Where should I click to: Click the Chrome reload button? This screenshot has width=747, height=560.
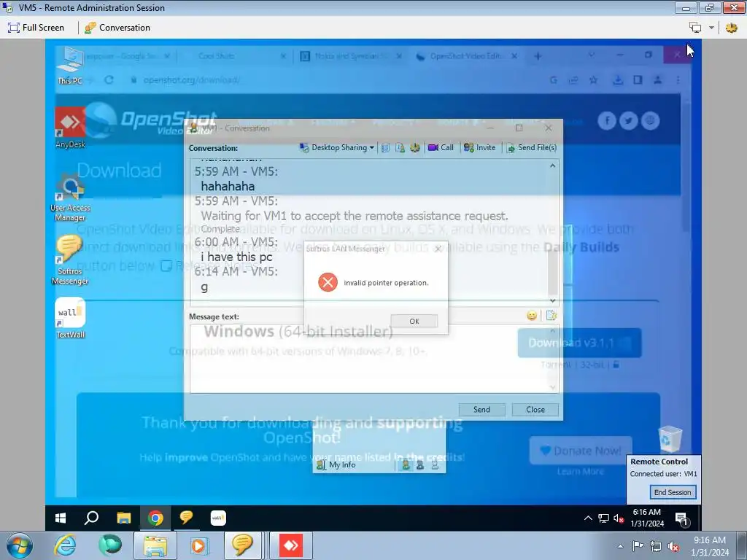click(x=109, y=79)
